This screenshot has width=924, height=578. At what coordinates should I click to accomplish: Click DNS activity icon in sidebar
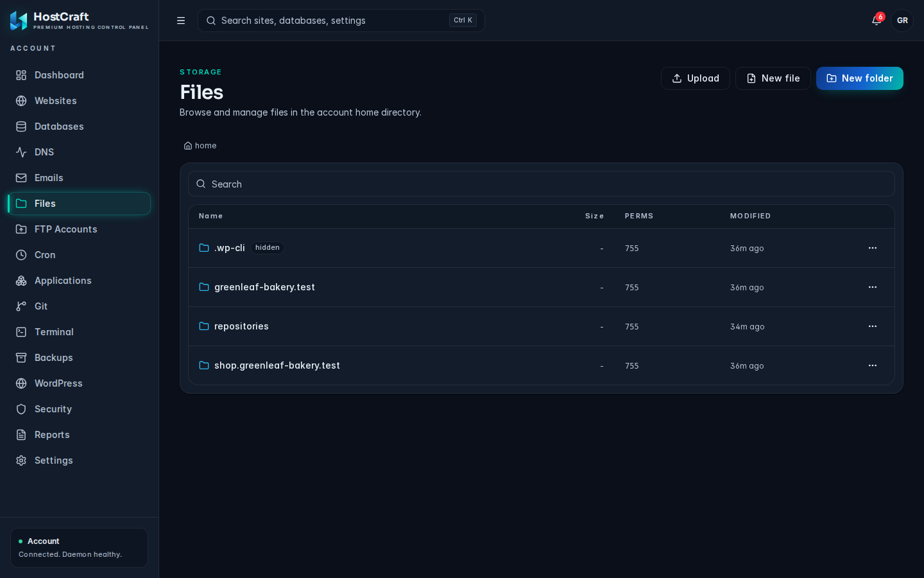[21, 152]
